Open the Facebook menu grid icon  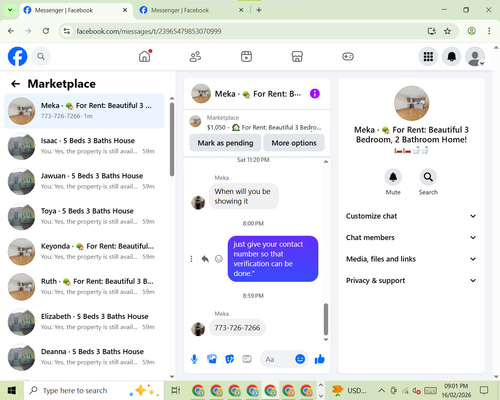tap(428, 56)
